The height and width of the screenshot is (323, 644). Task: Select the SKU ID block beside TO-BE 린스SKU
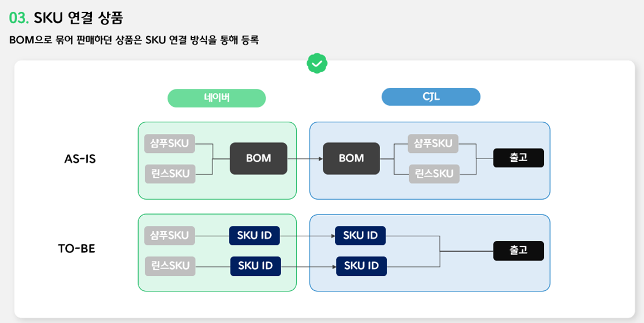click(x=255, y=266)
